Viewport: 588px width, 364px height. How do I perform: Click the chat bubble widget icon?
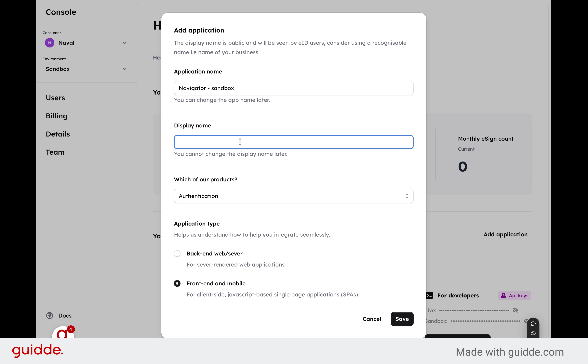pyautogui.click(x=533, y=324)
